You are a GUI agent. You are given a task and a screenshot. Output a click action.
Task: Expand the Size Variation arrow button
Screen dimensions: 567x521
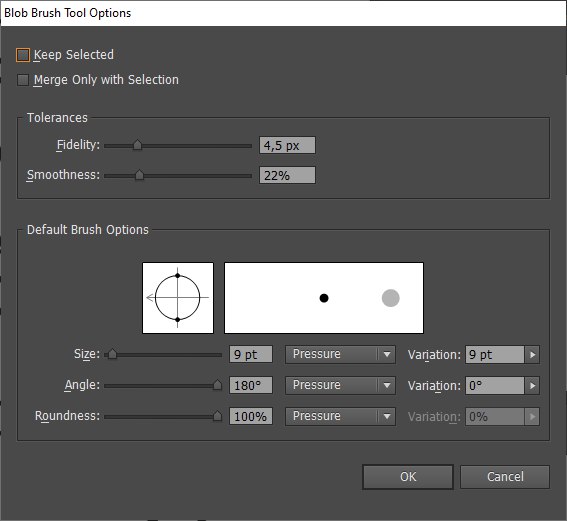coord(532,355)
